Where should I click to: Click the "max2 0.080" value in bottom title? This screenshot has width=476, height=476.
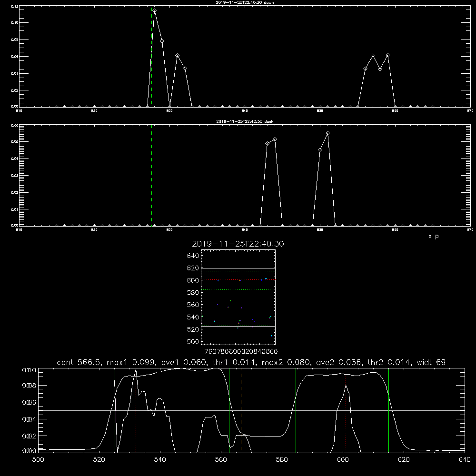pyautogui.click(x=286, y=362)
